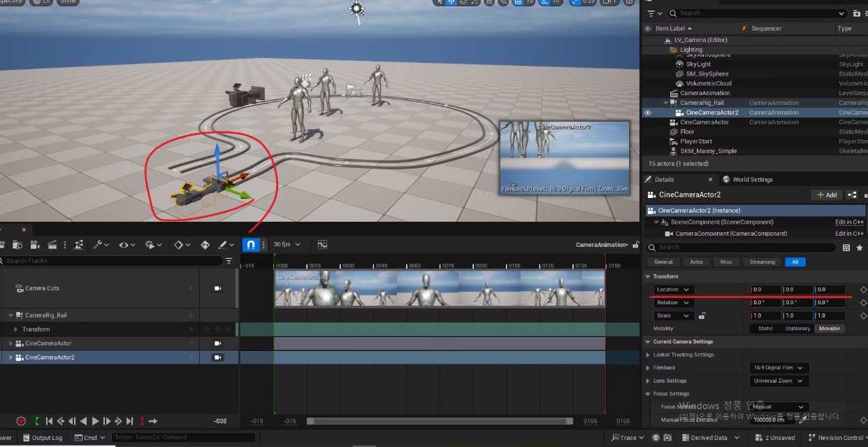The width and height of the screenshot is (868, 447).
Task: Click the Add component button
Action: coord(827,195)
